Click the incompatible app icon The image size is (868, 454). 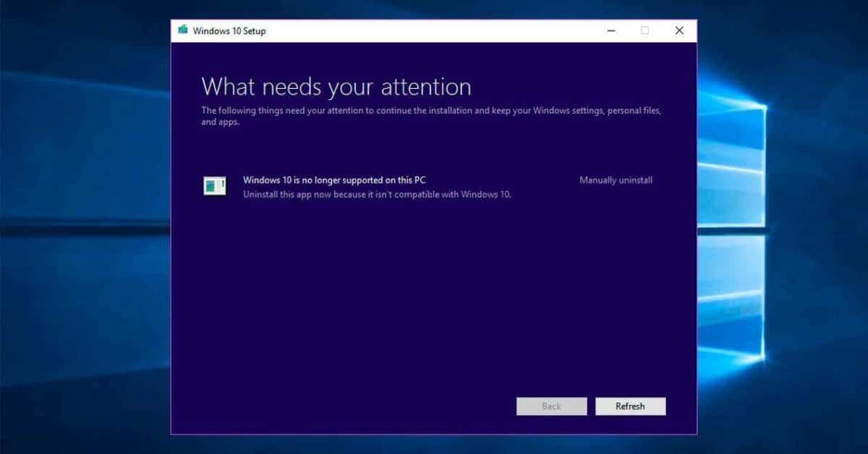click(215, 187)
